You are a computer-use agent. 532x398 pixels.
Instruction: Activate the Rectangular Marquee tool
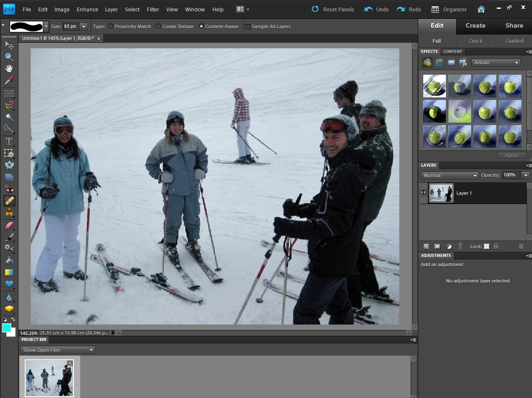coord(9,93)
